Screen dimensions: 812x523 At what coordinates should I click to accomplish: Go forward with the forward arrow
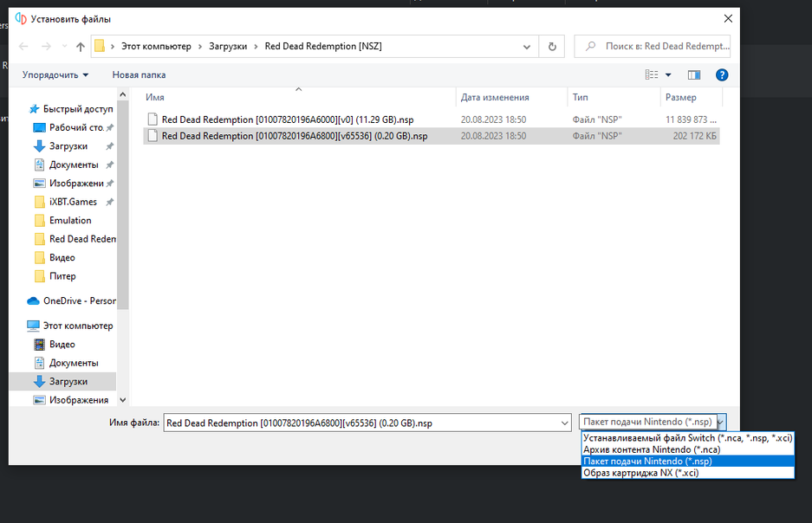pyautogui.click(x=46, y=47)
